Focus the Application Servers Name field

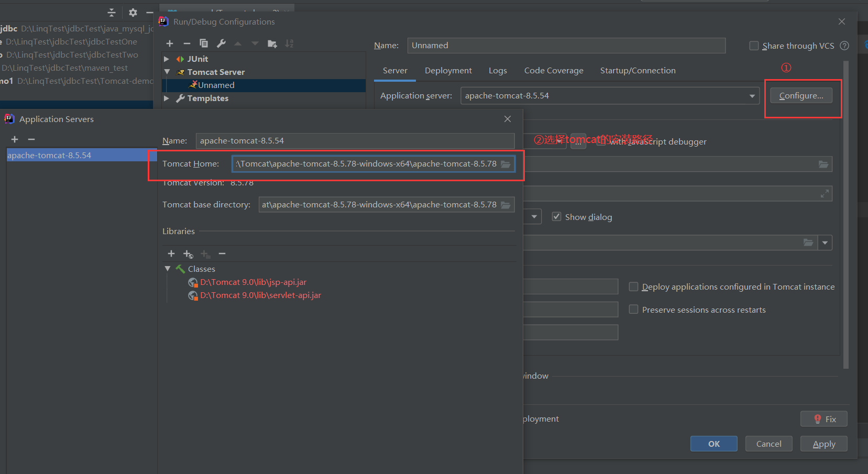(x=355, y=141)
